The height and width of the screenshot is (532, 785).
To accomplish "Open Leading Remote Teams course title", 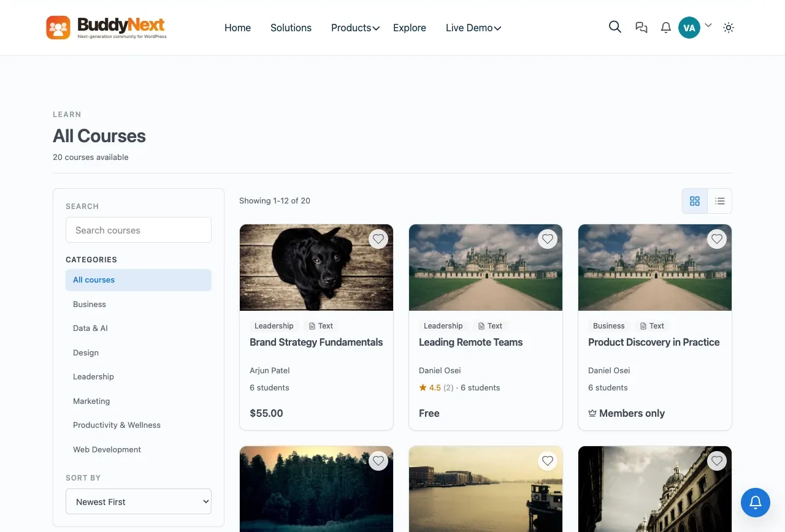I will pos(471,342).
